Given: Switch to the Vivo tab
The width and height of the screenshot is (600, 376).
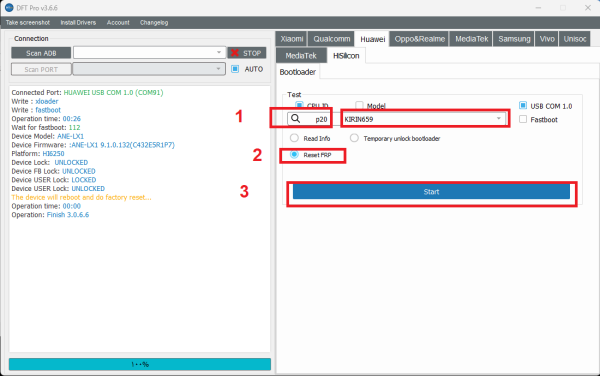Looking at the screenshot, I should [x=547, y=39].
